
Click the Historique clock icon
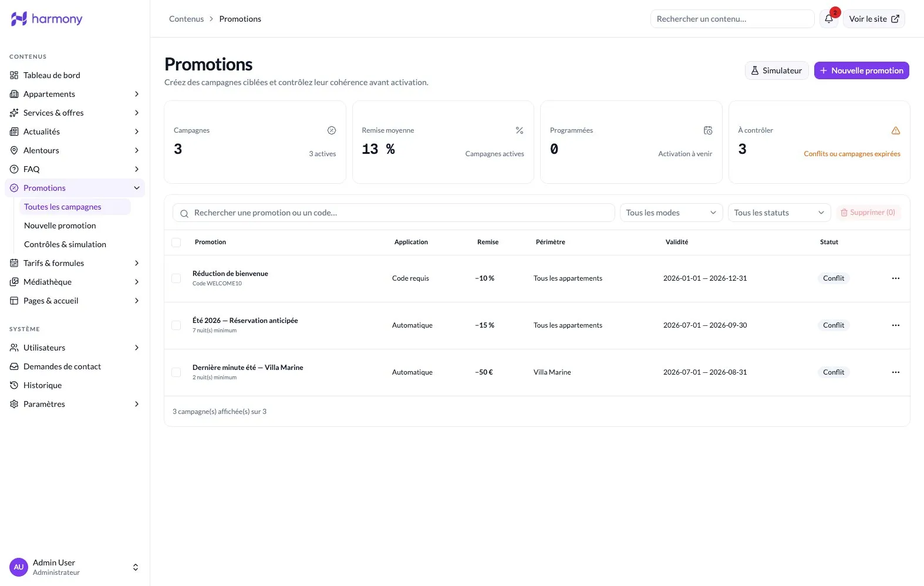pos(14,385)
